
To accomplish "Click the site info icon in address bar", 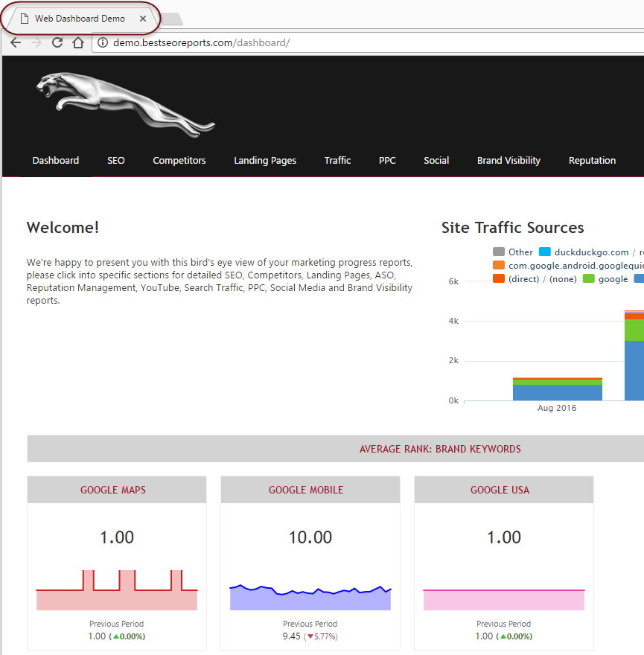I will (x=103, y=42).
